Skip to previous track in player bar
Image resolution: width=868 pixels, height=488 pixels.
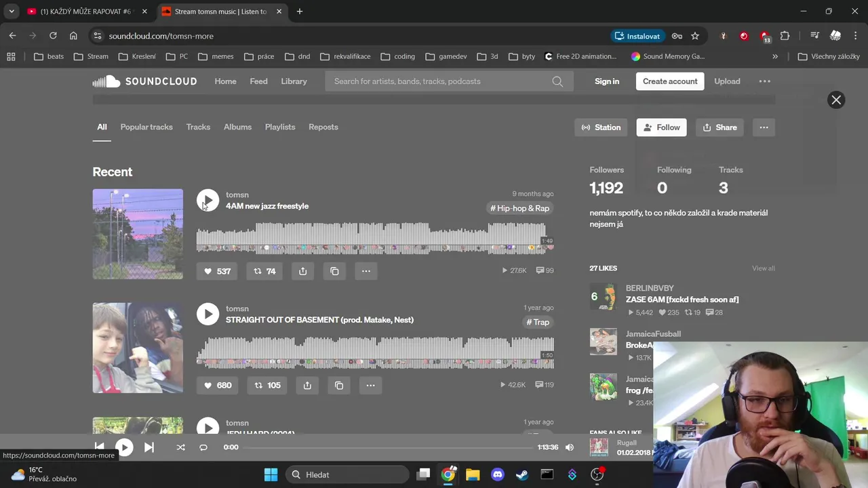[x=99, y=447]
